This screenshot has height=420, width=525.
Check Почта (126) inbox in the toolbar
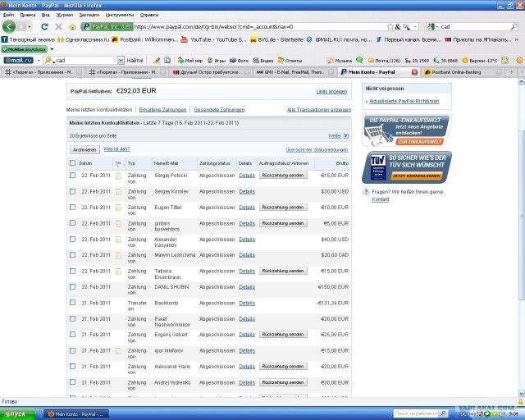(384, 61)
